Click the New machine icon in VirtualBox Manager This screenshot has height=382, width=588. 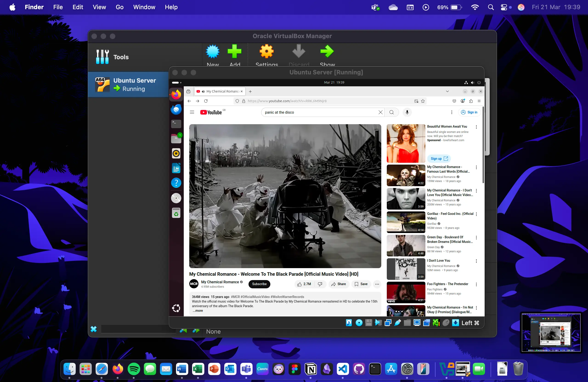point(213,52)
